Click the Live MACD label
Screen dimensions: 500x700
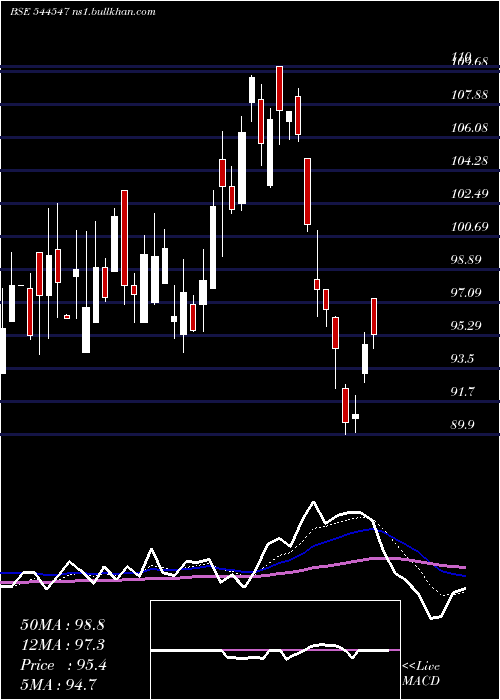tap(421, 673)
